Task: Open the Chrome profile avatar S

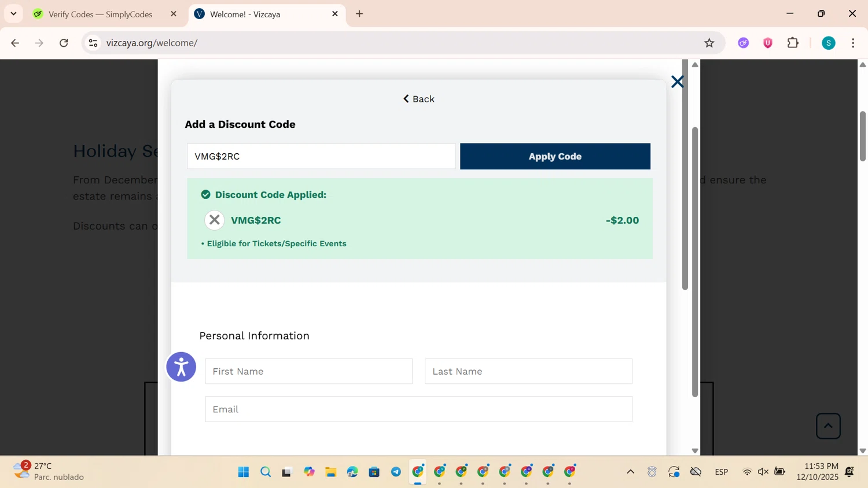Action: (829, 43)
